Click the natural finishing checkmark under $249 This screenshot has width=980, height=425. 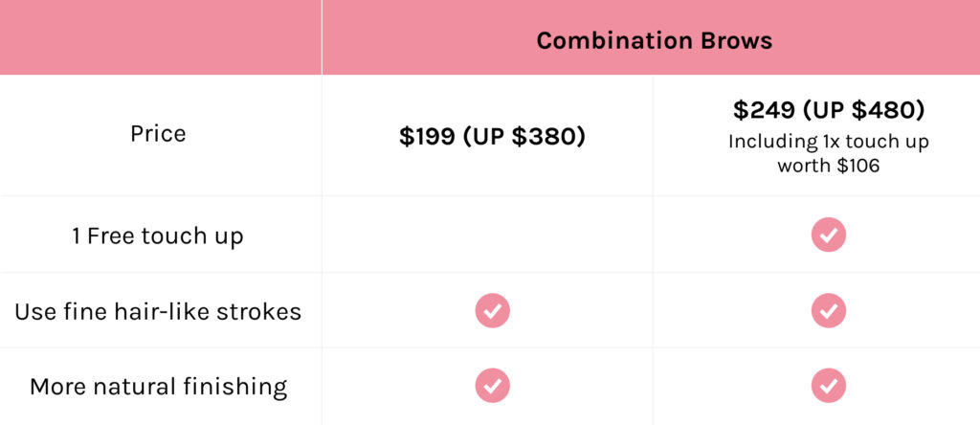coord(828,386)
